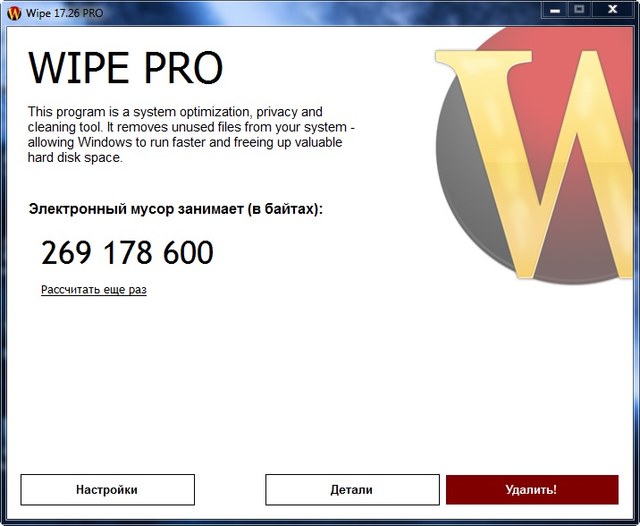Open the Детали details button
Viewport: 640px width, 526px height.
tap(352, 490)
